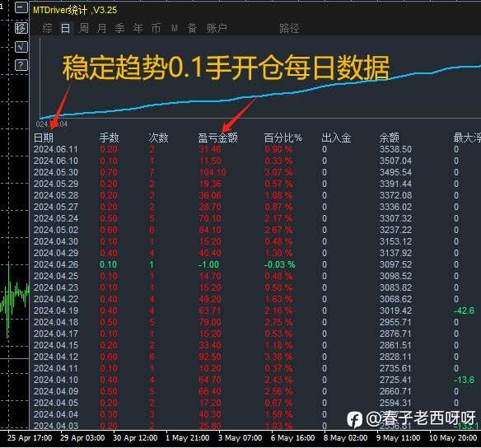The height and width of the screenshot is (448, 481).
Task: Open the 账户 account tab
Action: 217,28
